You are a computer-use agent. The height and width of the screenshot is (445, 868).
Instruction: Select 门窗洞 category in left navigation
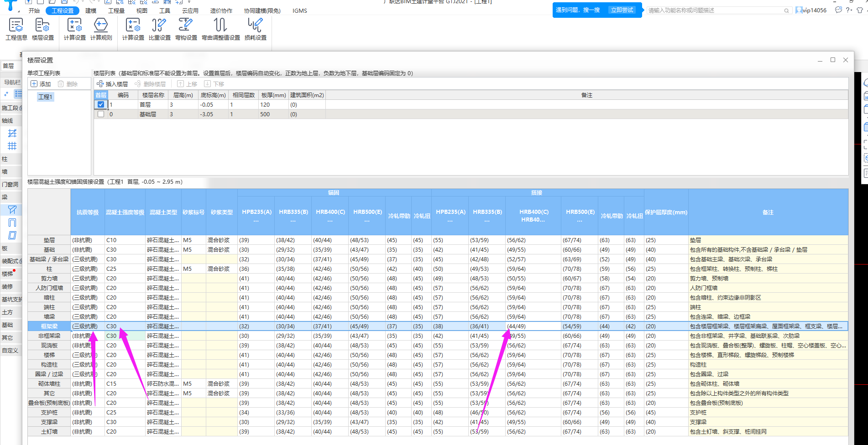(11, 184)
